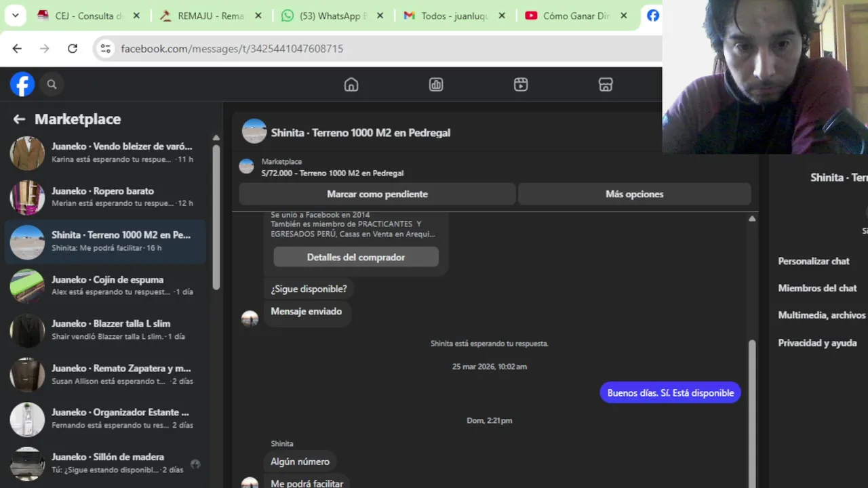The width and height of the screenshot is (868, 488).
Task: Open the professional dashboard chart icon
Action: [x=436, y=85]
